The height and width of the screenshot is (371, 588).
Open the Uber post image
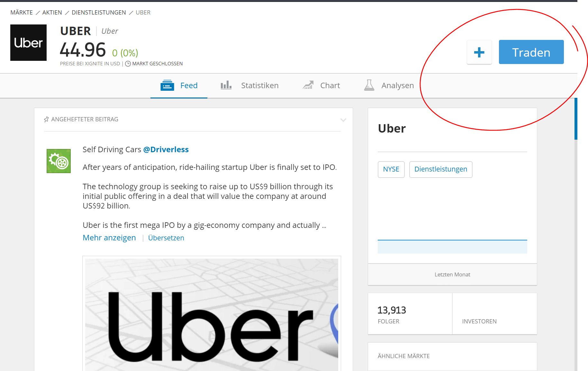click(212, 314)
